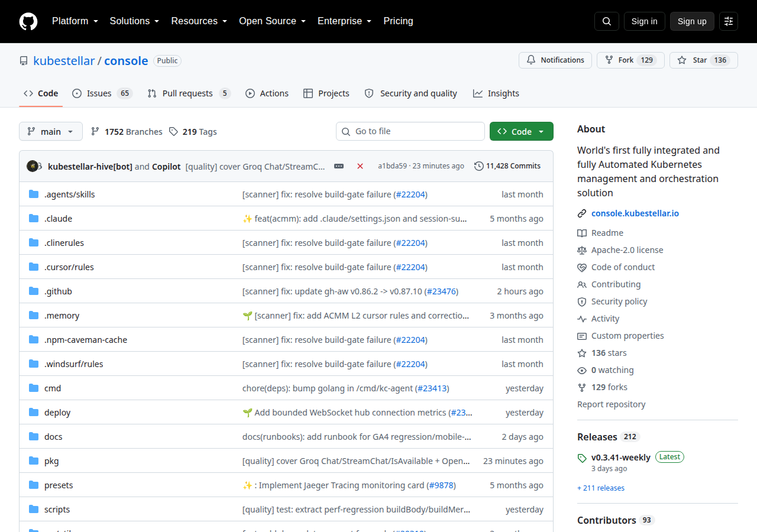Star this repository
757x532 pixels.
704,60
